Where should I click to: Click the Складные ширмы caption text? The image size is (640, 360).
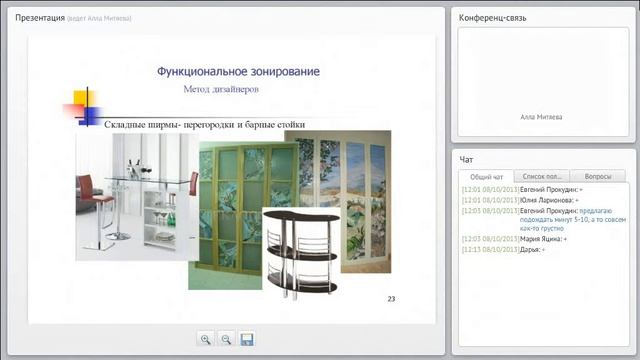204,124
